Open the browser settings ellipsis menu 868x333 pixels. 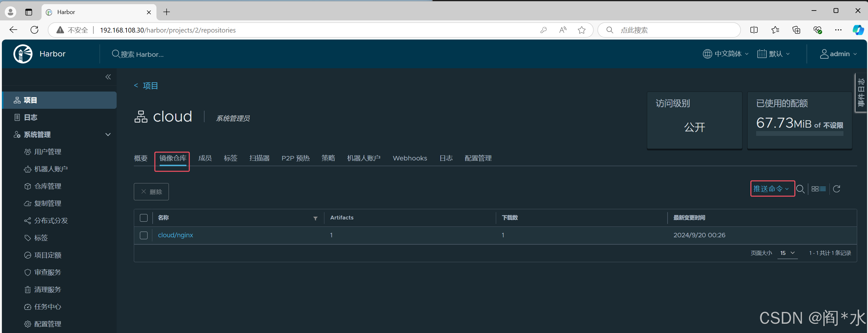point(838,30)
